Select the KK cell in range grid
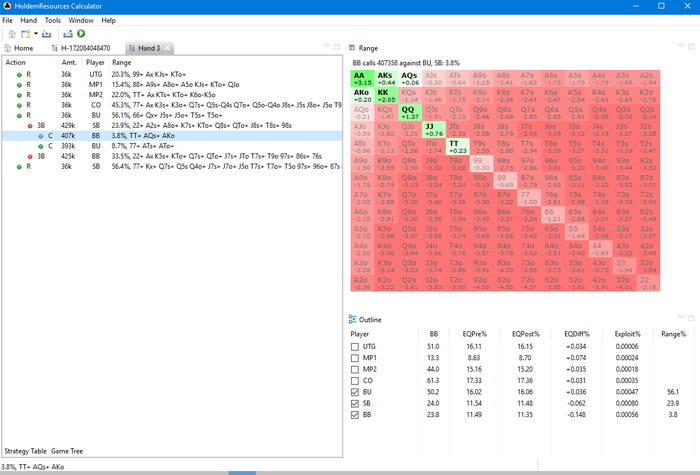 (386, 96)
